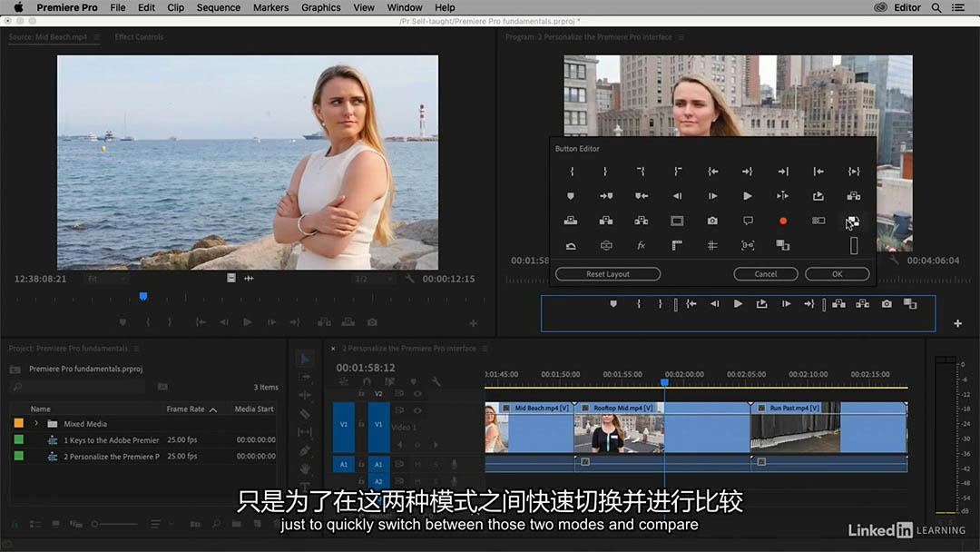Open the File menu

[117, 7]
